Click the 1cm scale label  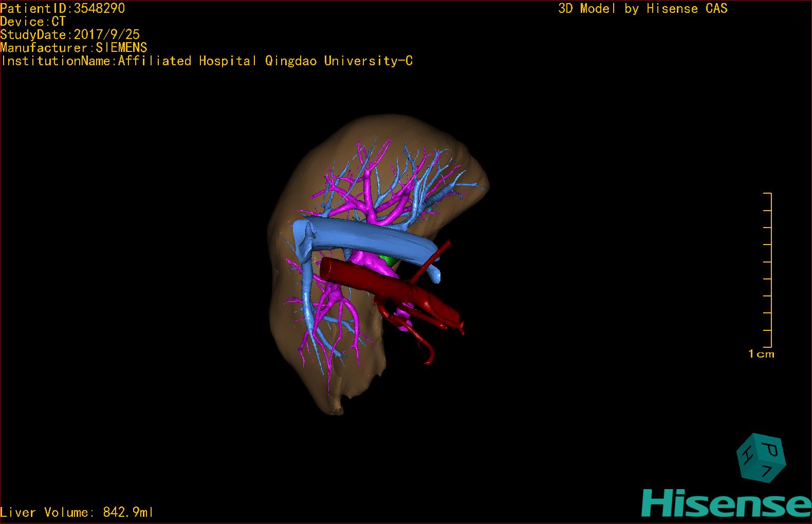pos(761,353)
